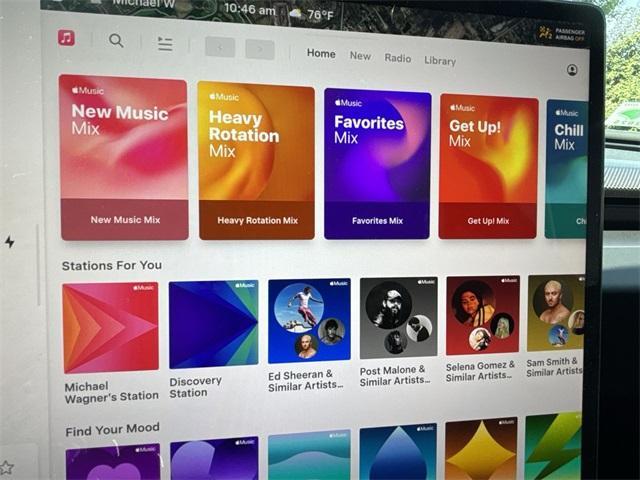Open the Get Up! Mix card
640x480 pixels.
[x=488, y=167]
